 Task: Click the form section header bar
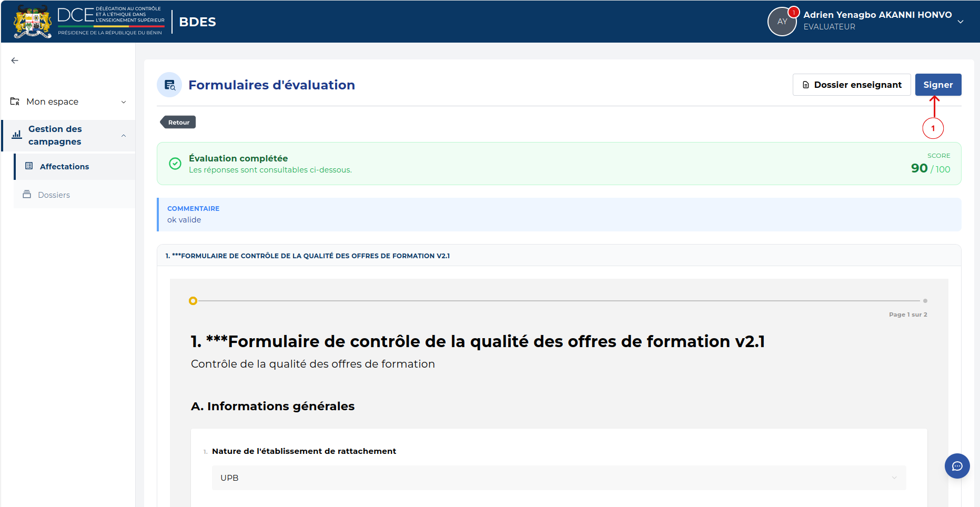click(559, 256)
